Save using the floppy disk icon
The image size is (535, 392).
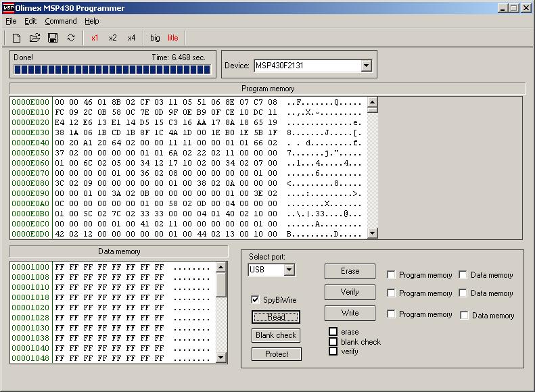53,38
